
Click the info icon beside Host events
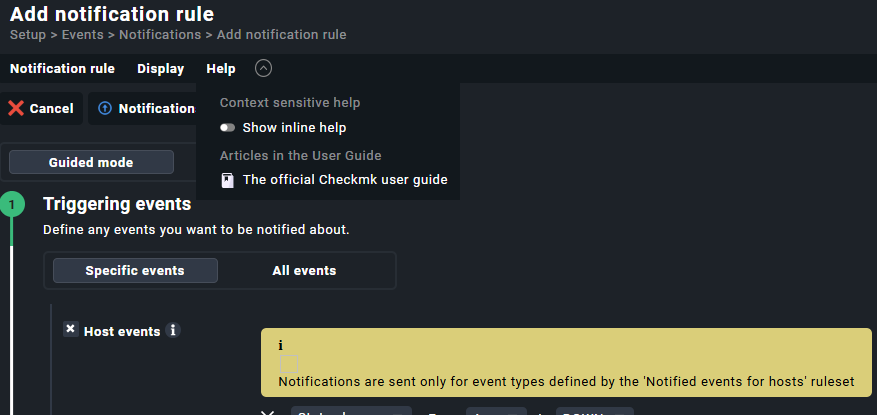pyautogui.click(x=173, y=330)
